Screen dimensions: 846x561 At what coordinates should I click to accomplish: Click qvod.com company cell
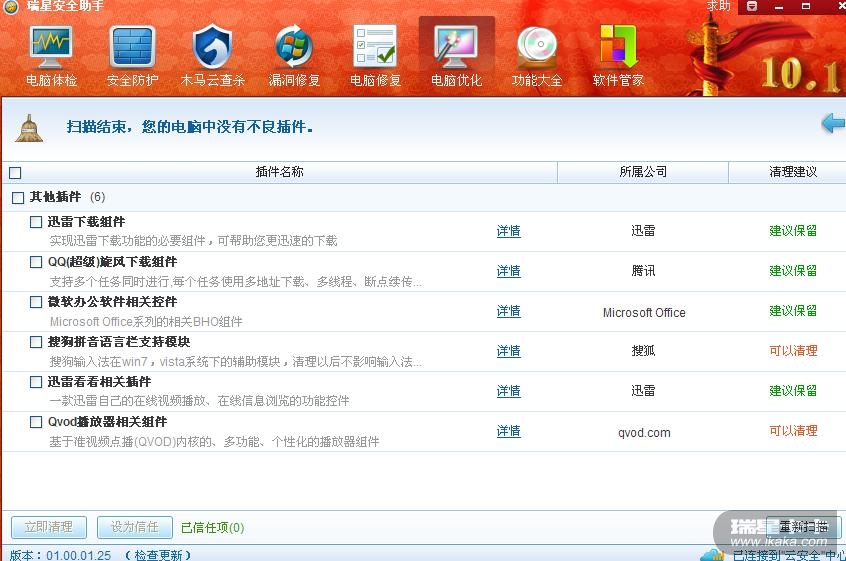coord(644,433)
